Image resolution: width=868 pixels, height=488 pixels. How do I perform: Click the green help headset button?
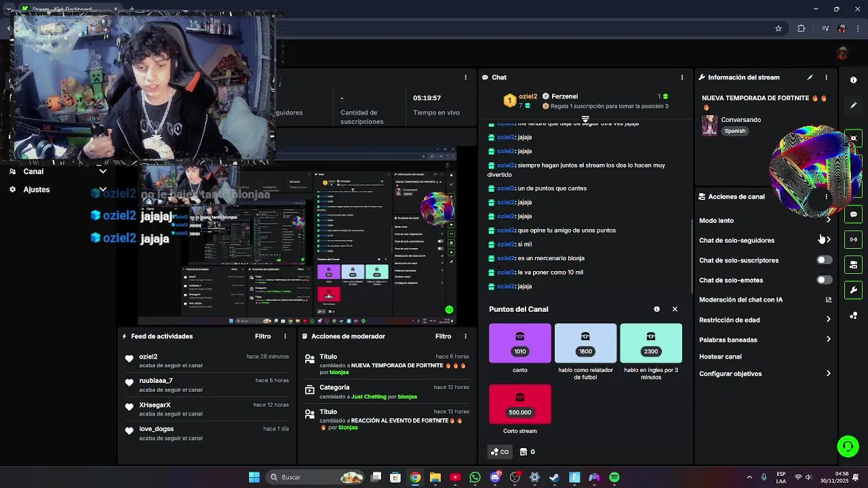tap(848, 446)
